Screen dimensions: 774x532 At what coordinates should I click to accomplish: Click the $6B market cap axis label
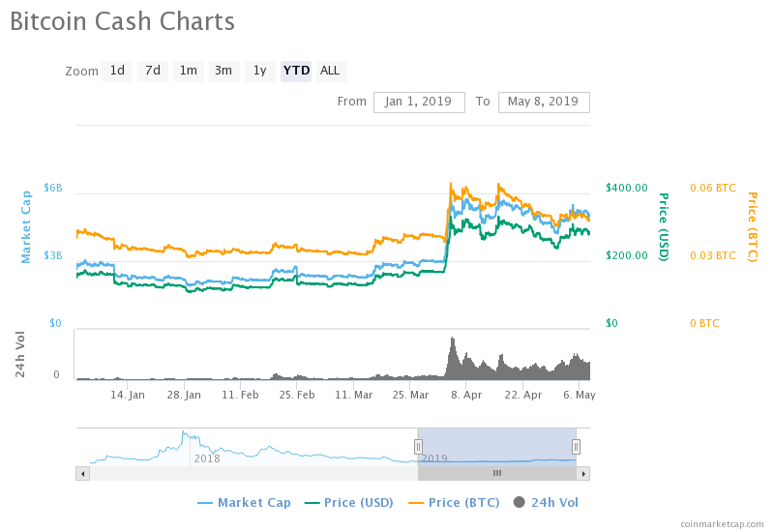pos(53,188)
